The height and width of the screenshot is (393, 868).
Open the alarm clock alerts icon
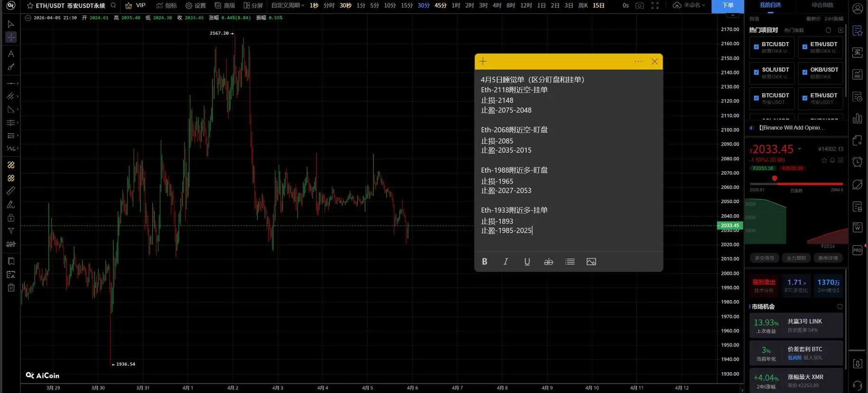(858, 162)
